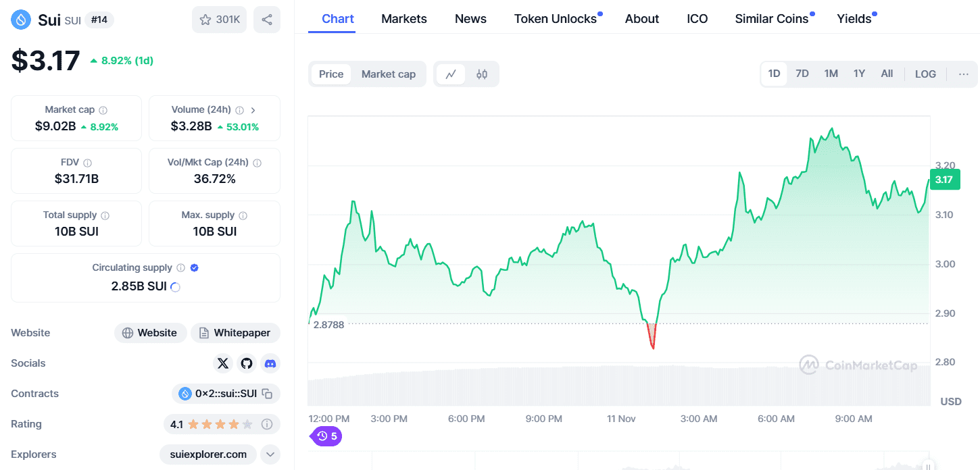Open the Token Unlocks tab

click(554, 18)
